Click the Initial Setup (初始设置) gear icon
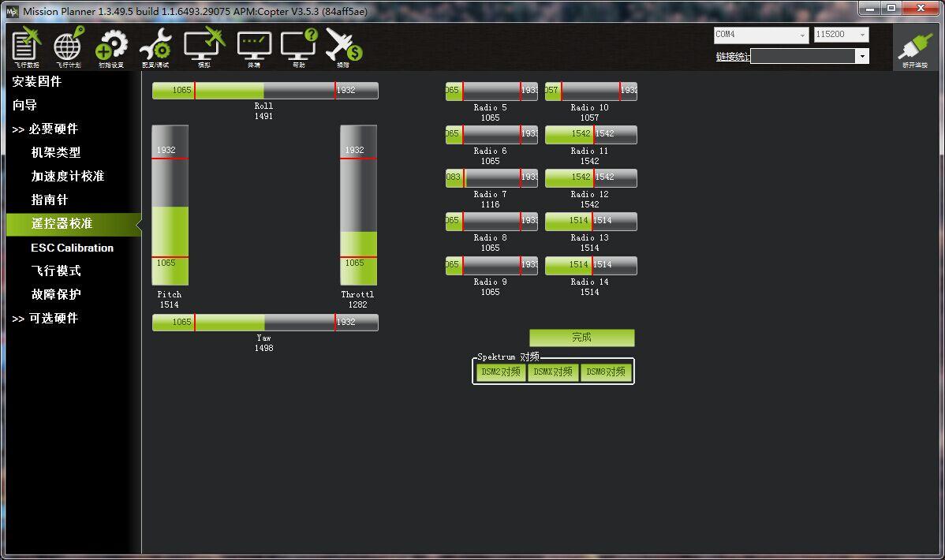The width and height of the screenshot is (945, 560). click(111, 46)
